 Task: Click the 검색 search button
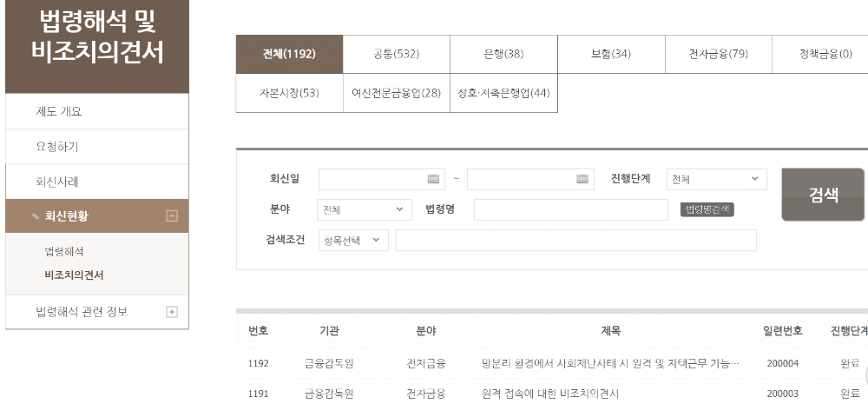tap(823, 195)
